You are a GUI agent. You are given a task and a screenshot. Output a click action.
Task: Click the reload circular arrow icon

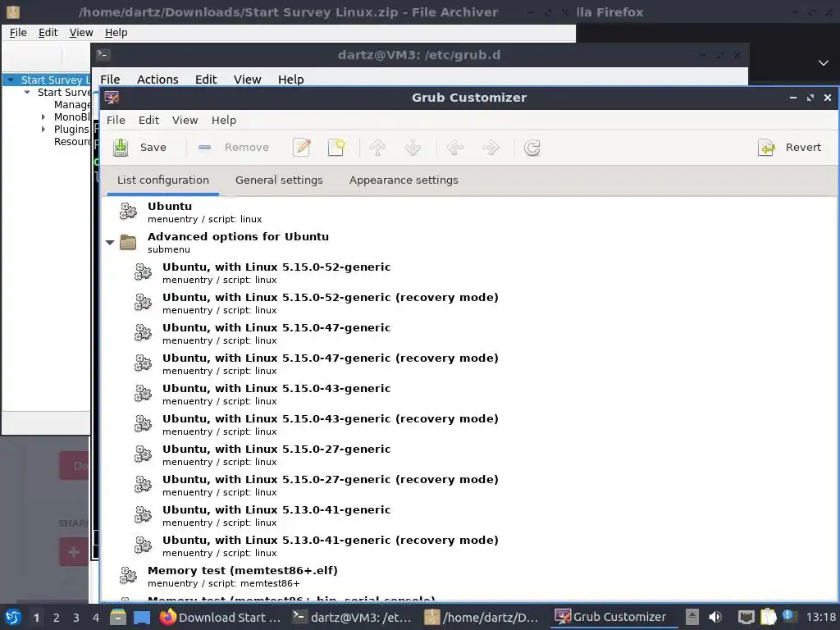[532, 148]
